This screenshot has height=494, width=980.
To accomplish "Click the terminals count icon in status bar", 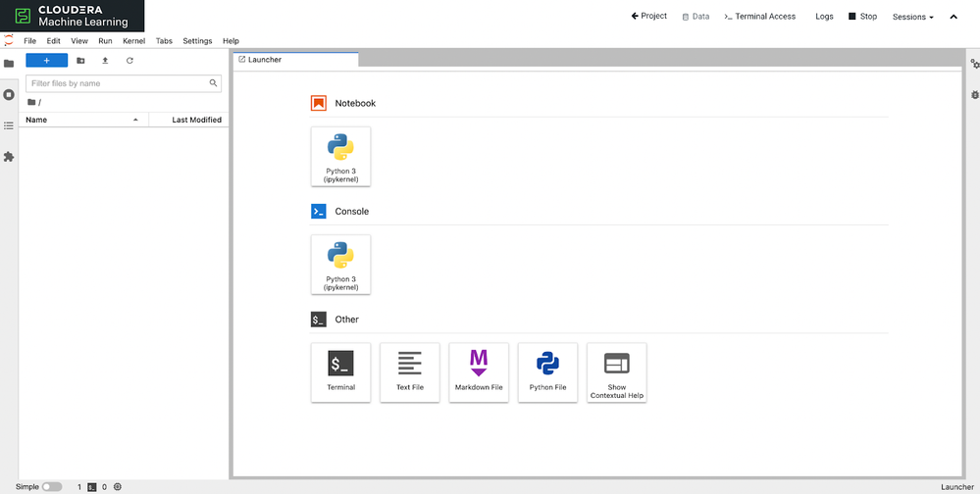I will tap(92, 487).
